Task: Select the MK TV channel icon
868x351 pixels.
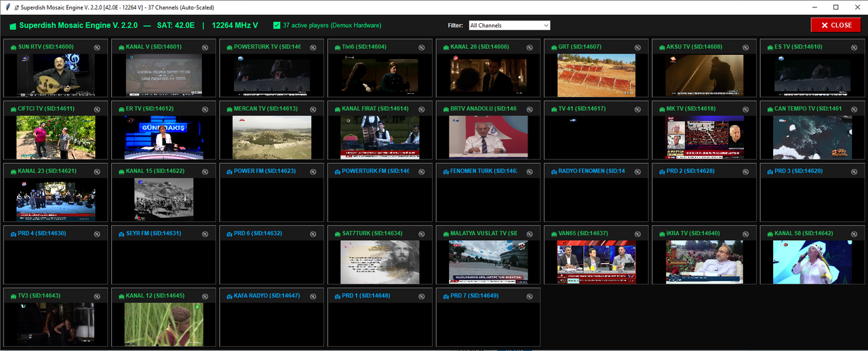Action: pos(662,109)
